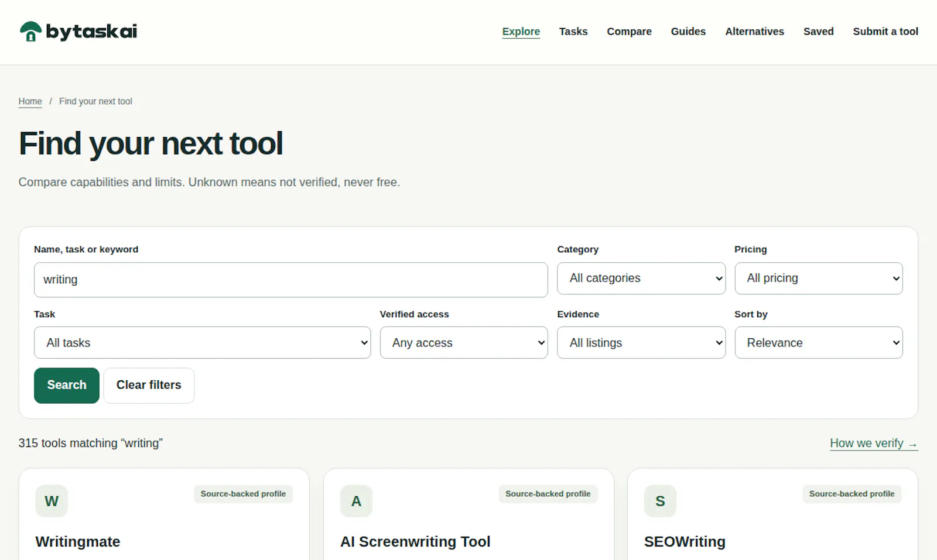
Task: Open the Saved nav item
Action: [818, 32]
